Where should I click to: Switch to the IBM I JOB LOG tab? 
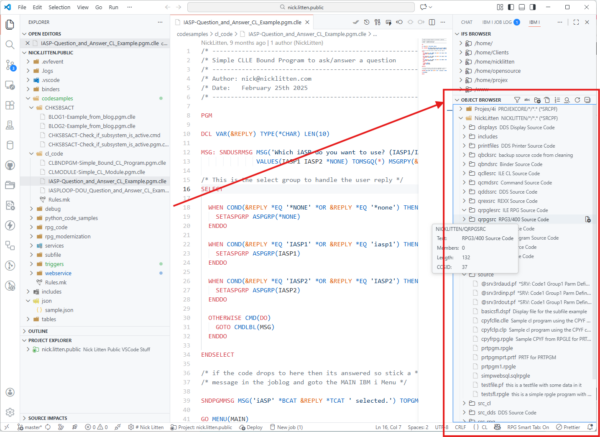click(501, 22)
